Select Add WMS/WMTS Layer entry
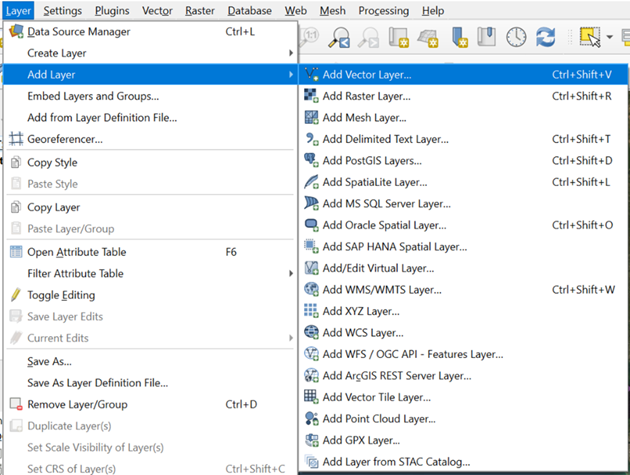This screenshot has width=630, height=475. click(x=381, y=290)
